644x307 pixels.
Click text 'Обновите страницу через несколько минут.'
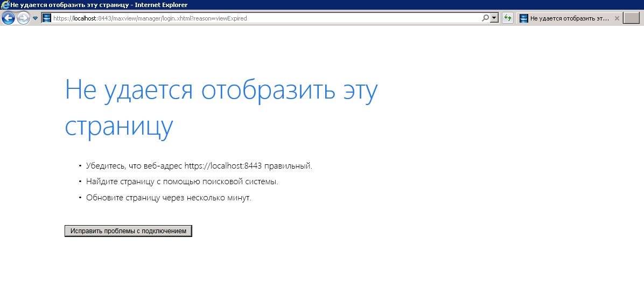(x=169, y=198)
